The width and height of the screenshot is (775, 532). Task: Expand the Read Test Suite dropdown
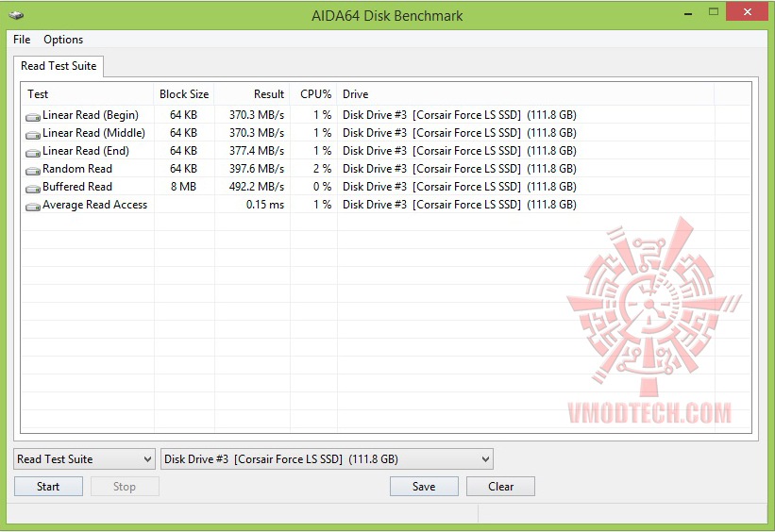click(x=84, y=458)
